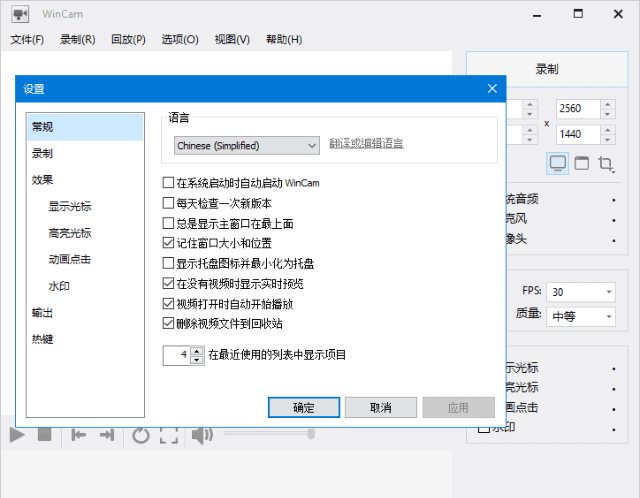Uncheck 视频打开时自动开始播放 checkbox
Viewport: 640px width, 498px height.
(168, 303)
